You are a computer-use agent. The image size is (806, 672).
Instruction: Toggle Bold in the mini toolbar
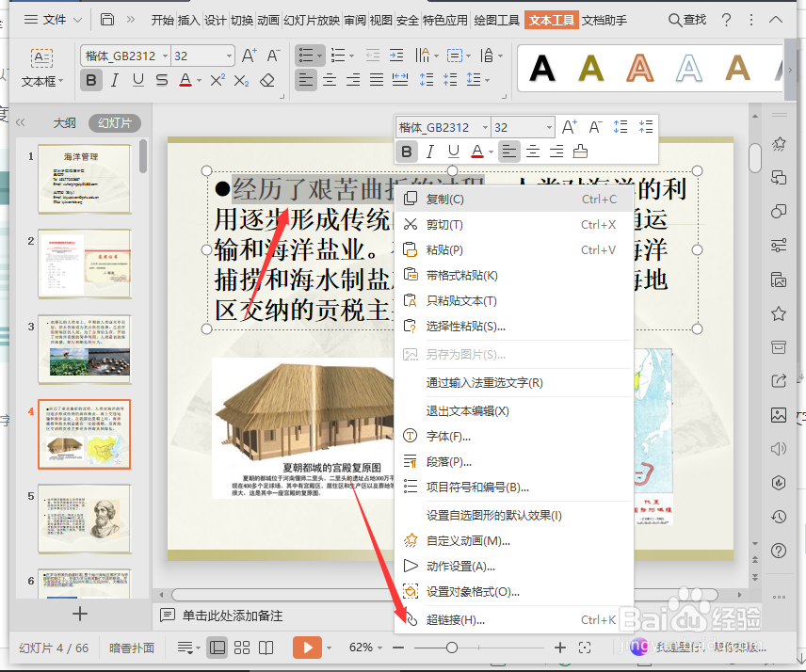(407, 152)
